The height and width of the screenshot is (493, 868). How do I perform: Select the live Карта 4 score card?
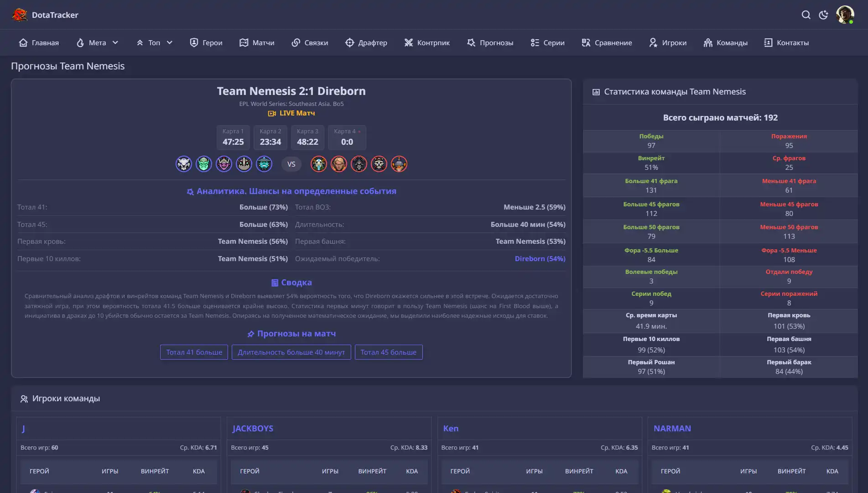pyautogui.click(x=347, y=137)
